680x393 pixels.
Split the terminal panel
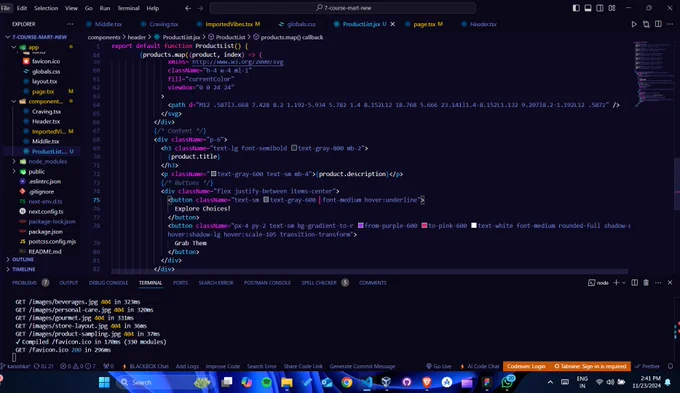point(634,282)
